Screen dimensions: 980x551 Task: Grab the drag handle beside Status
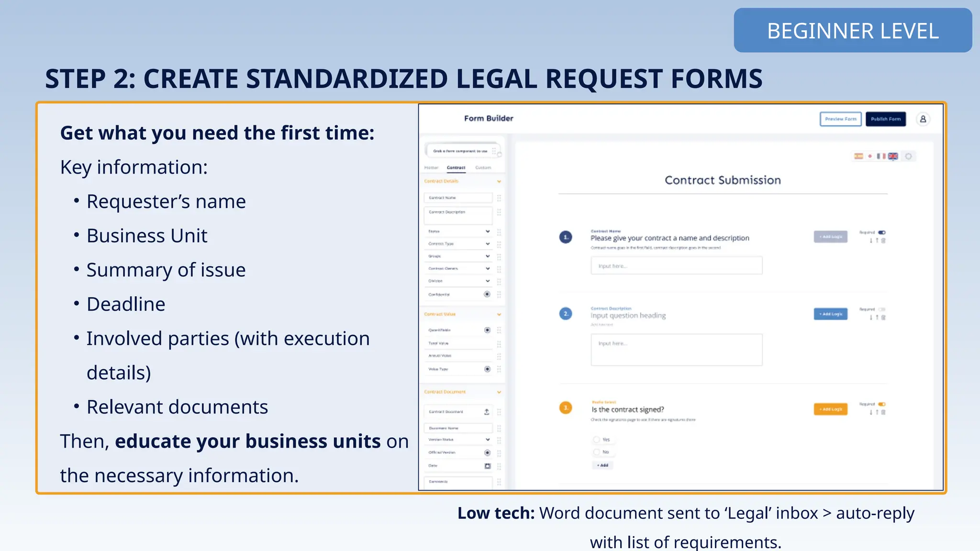point(499,232)
